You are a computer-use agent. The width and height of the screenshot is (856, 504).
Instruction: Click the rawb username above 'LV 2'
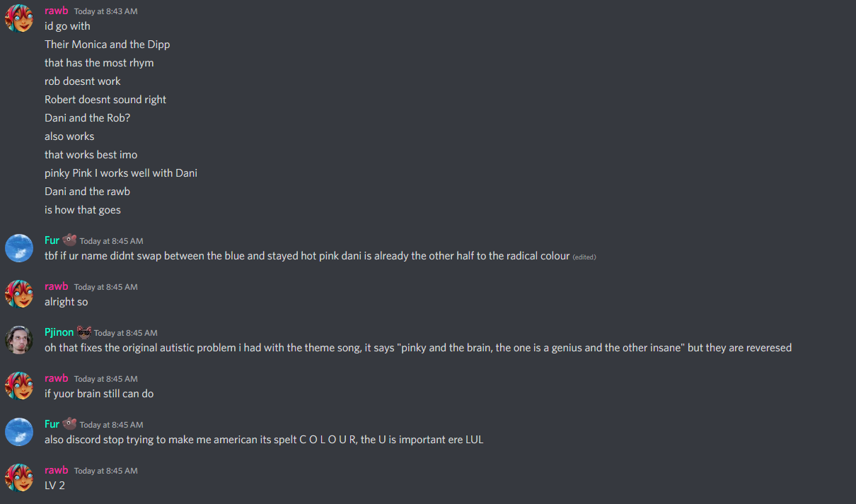tap(57, 470)
